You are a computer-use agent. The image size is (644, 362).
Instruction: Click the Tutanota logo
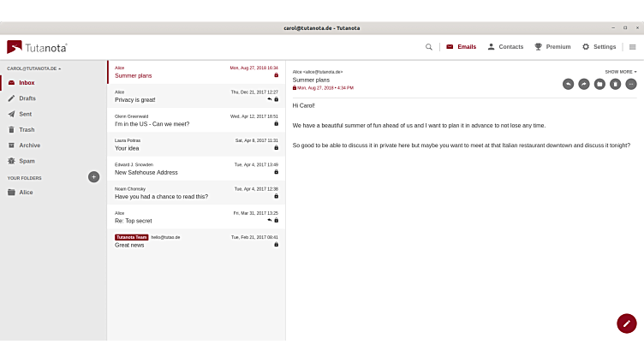pyautogui.click(x=37, y=47)
